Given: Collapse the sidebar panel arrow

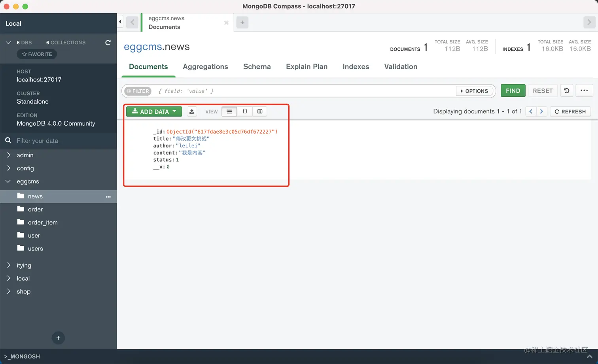Looking at the screenshot, I should [x=120, y=22].
